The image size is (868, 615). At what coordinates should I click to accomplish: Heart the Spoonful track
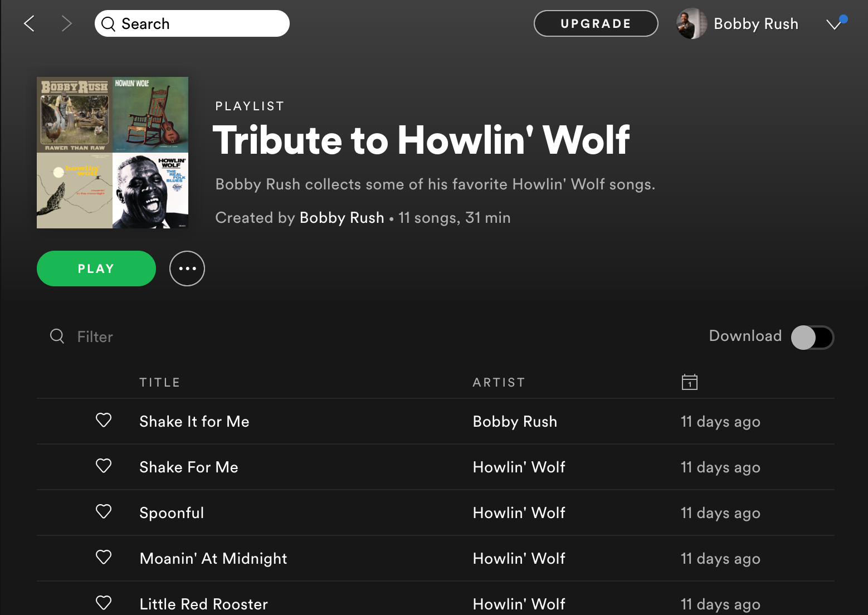click(x=104, y=511)
